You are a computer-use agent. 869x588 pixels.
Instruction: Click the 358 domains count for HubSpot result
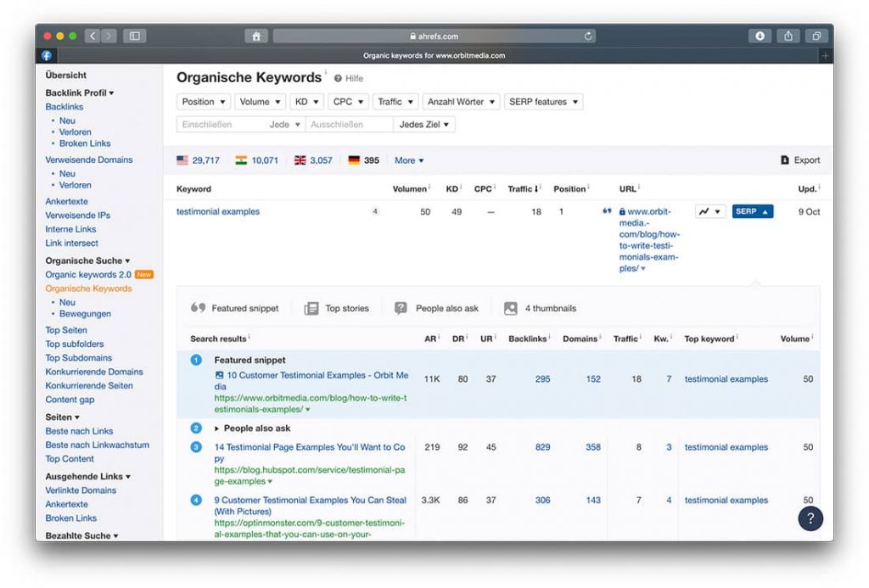pyautogui.click(x=593, y=447)
